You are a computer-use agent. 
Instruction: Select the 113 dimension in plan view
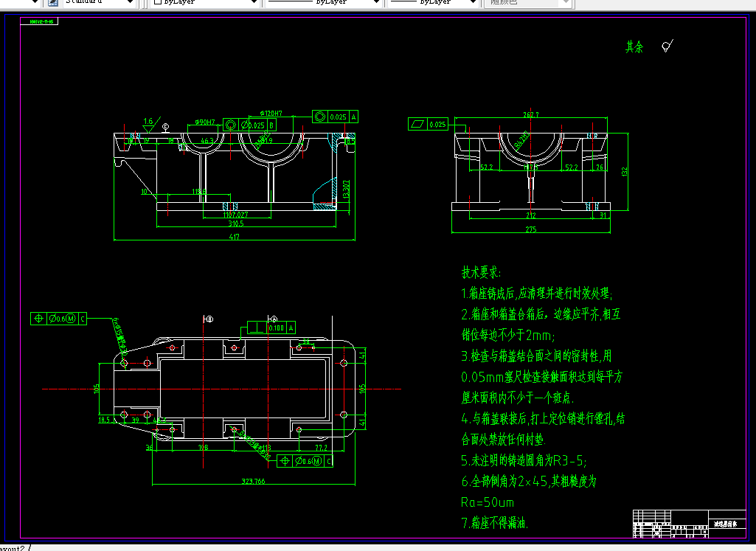pos(266,447)
